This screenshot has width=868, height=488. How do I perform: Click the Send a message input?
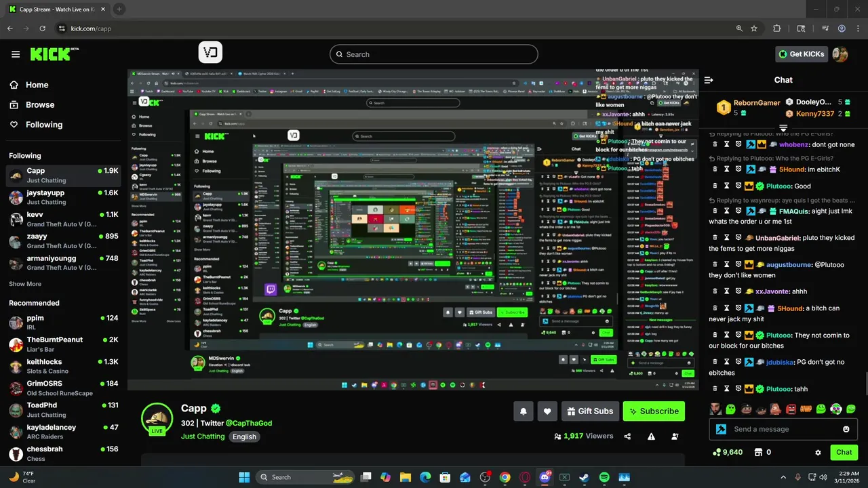coord(783,429)
